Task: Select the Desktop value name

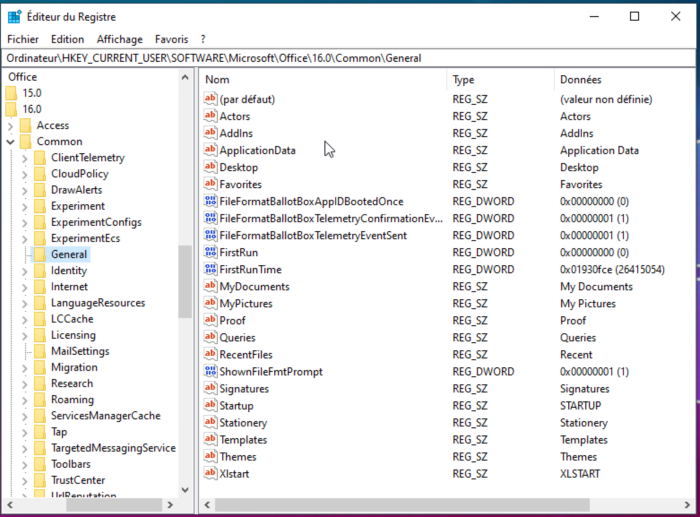Action: tap(238, 167)
